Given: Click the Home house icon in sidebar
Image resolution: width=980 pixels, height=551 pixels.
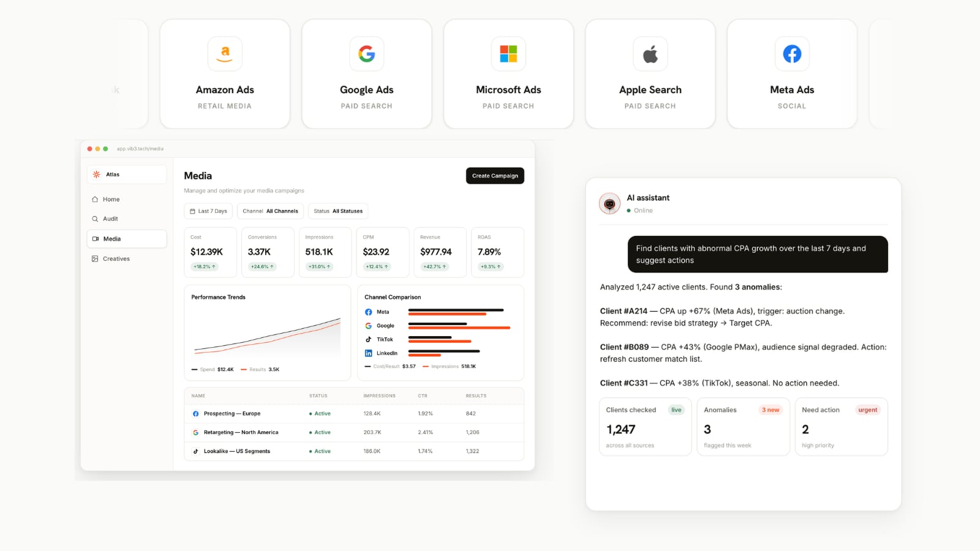Looking at the screenshot, I should (95, 199).
